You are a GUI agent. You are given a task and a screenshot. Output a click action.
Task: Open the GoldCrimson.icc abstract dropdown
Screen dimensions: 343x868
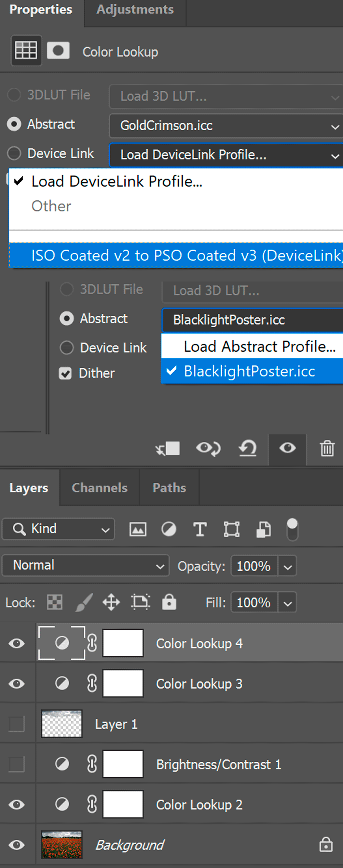tap(226, 126)
